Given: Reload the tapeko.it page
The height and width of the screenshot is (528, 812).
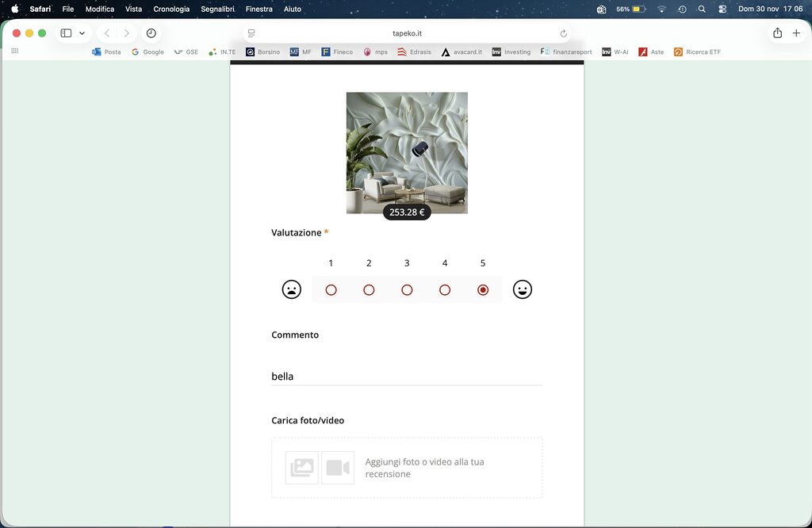Looking at the screenshot, I should [564, 33].
